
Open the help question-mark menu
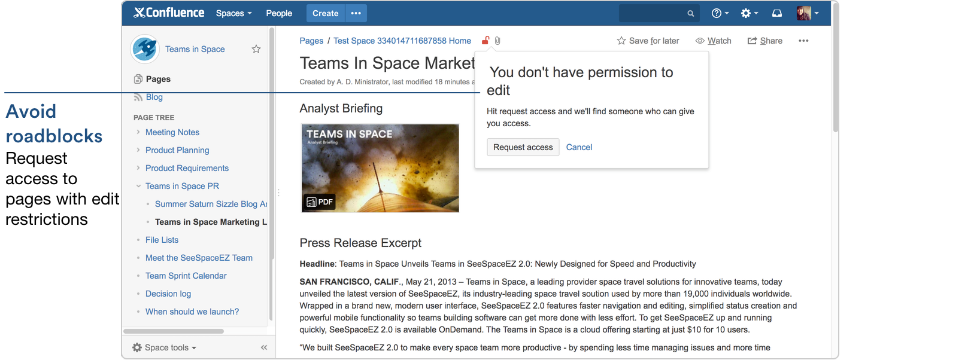720,13
